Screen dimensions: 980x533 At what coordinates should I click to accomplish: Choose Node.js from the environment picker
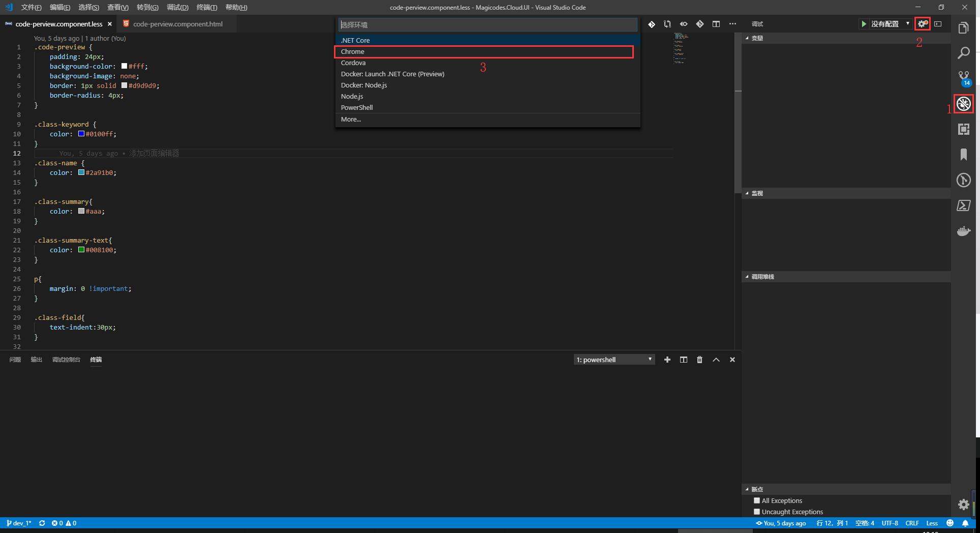tap(352, 96)
